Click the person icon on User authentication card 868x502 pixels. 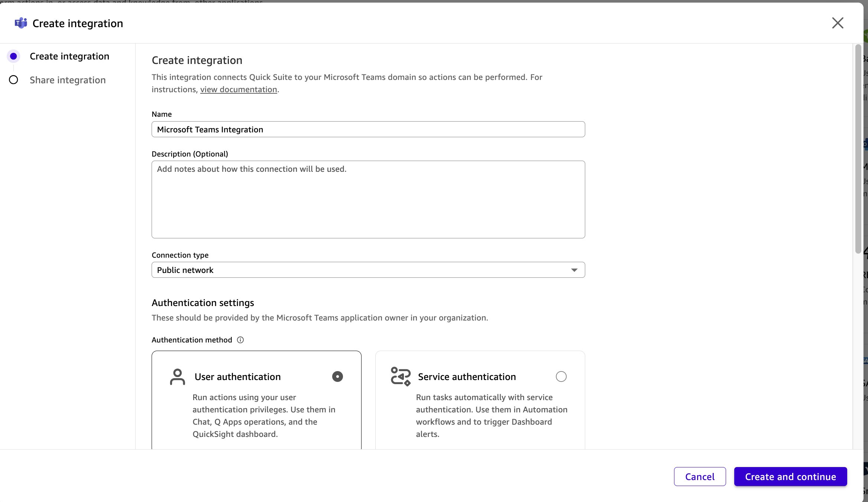point(177,376)
